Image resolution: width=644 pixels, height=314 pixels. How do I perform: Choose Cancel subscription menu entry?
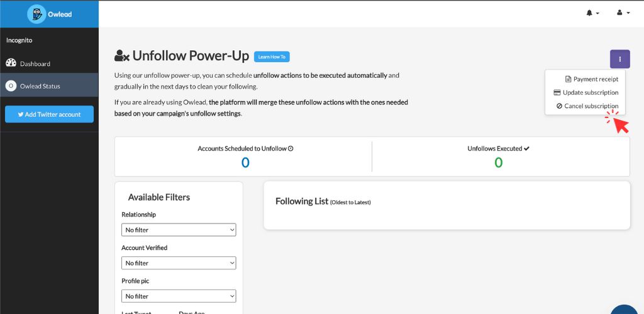tap(587, 106)
